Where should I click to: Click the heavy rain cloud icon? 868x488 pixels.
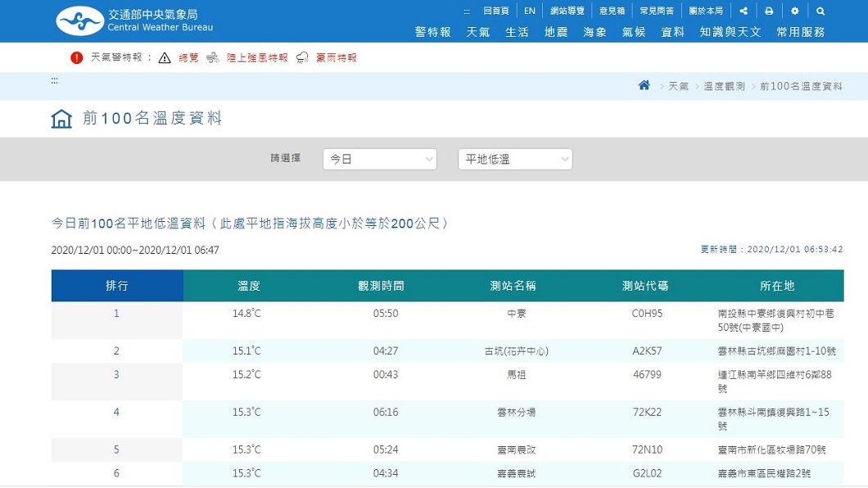[x=302, y=57]
